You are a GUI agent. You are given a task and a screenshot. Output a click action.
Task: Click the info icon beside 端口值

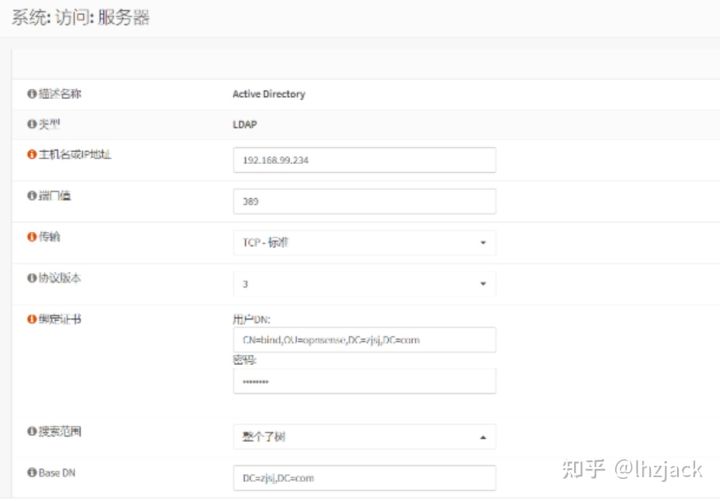click(x=32, y=196)
